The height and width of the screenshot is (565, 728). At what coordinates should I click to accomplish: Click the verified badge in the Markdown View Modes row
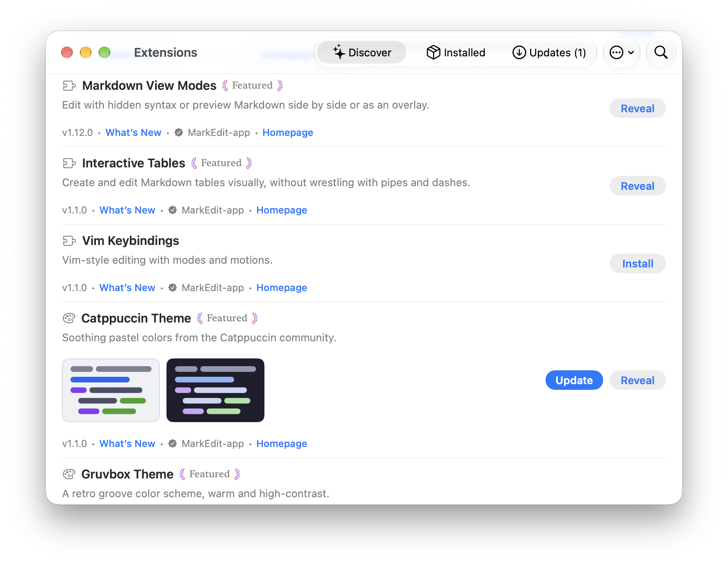coord(179,132)
